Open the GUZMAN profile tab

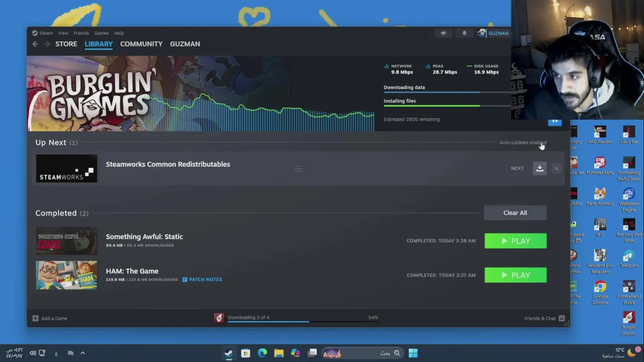tap(185, 44)
